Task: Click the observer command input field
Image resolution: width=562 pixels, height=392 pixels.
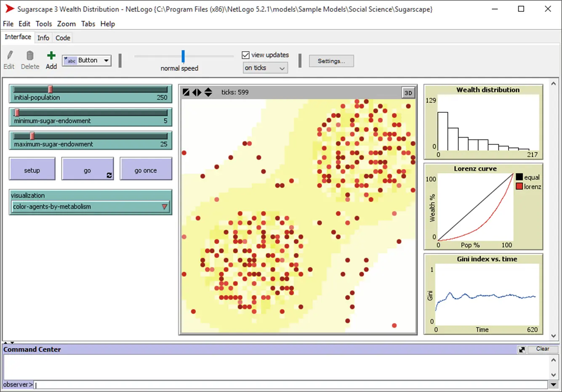Action: click(290, 384)
